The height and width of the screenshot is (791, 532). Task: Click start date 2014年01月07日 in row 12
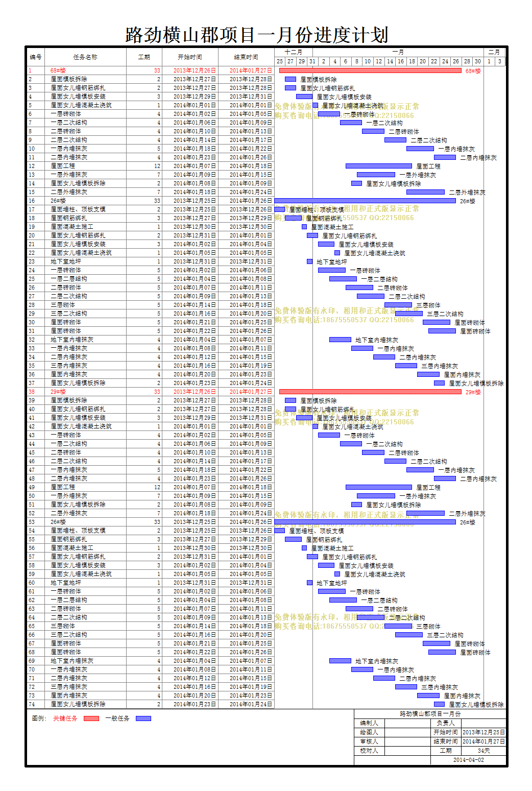[x=195, y=166]
